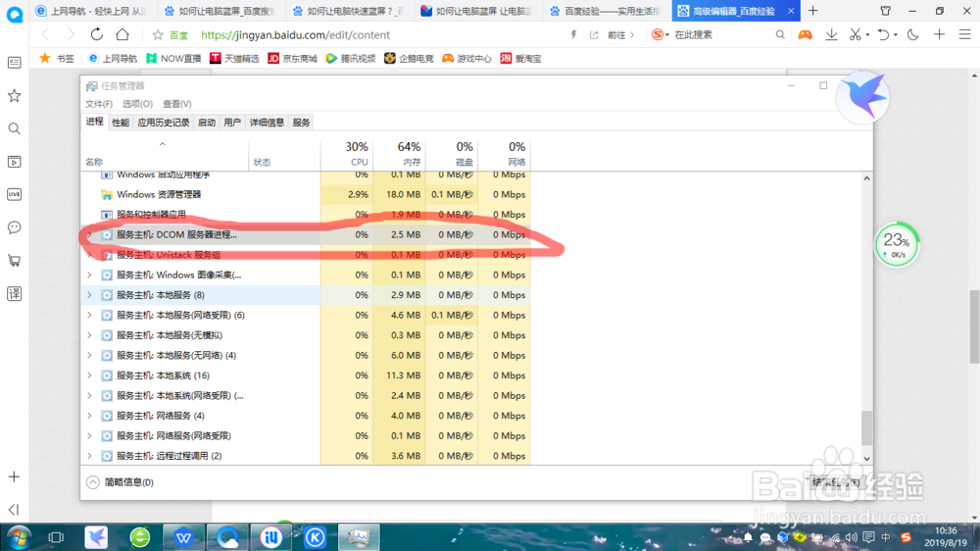Open the favorites star in left sidebar

[14, 96]
